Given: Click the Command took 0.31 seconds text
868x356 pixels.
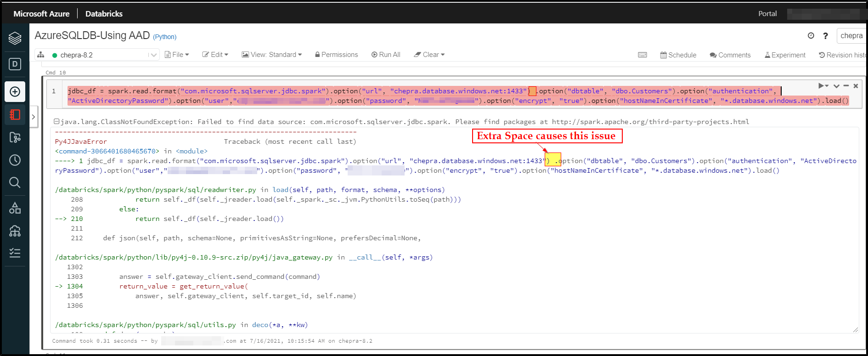Looking at the screenshot, I should pos(95,341).
